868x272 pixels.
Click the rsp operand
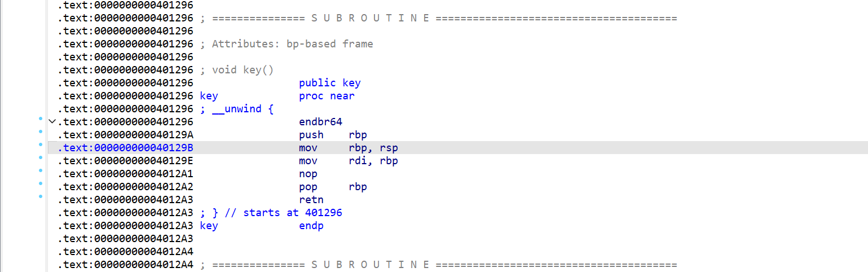point(389,148)
